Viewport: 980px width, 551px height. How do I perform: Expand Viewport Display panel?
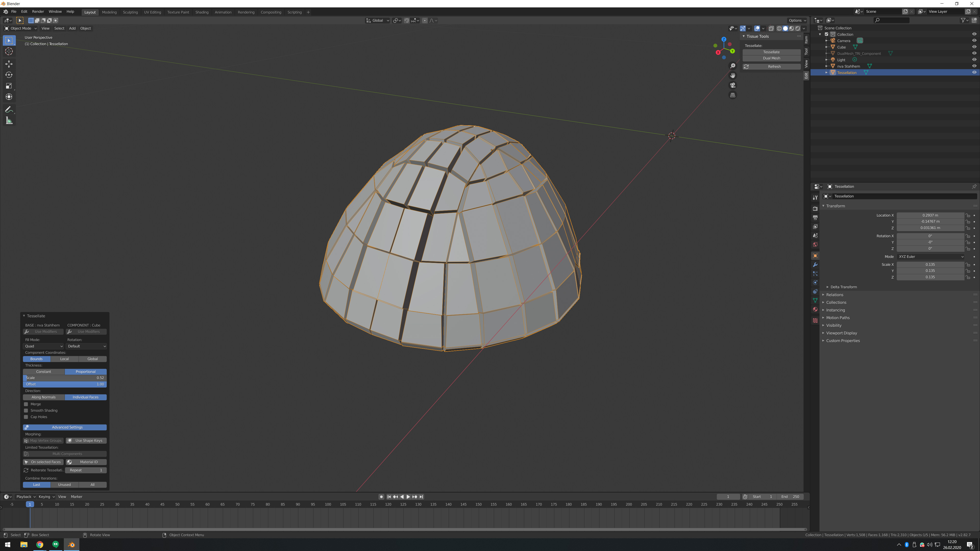[841, 333]
